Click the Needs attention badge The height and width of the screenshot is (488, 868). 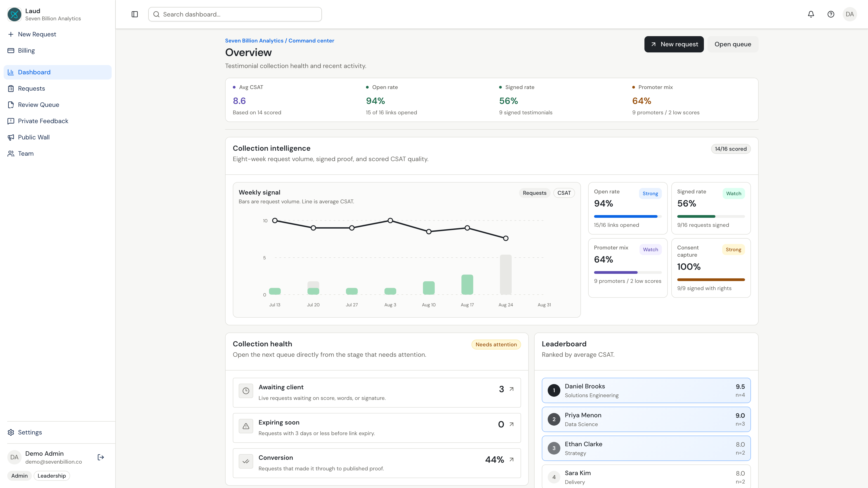coord(496,345)
